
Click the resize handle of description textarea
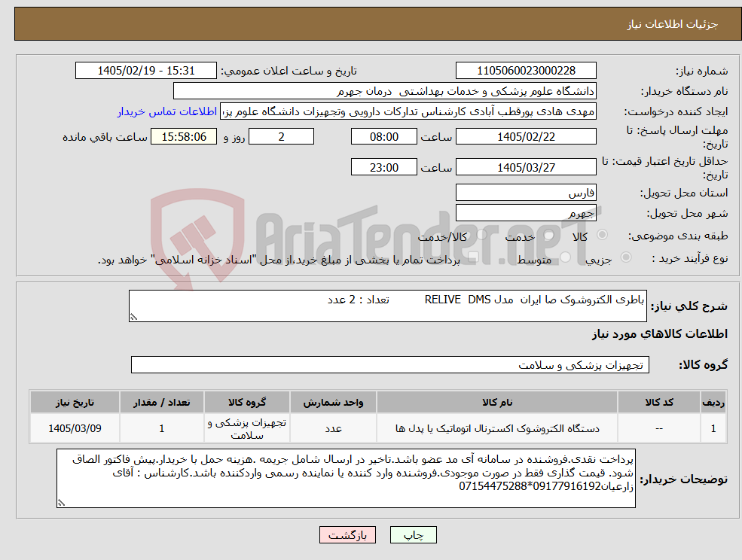pos(133,318)
